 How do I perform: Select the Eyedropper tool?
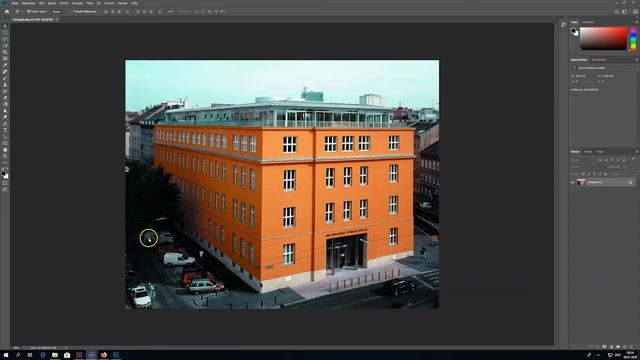5,65
